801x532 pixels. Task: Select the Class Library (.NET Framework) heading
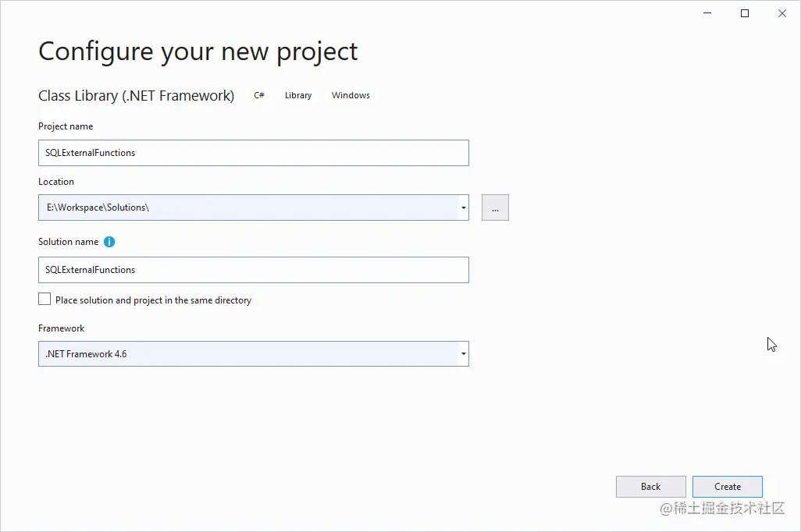pyautogui.click(x=136, y=95)
